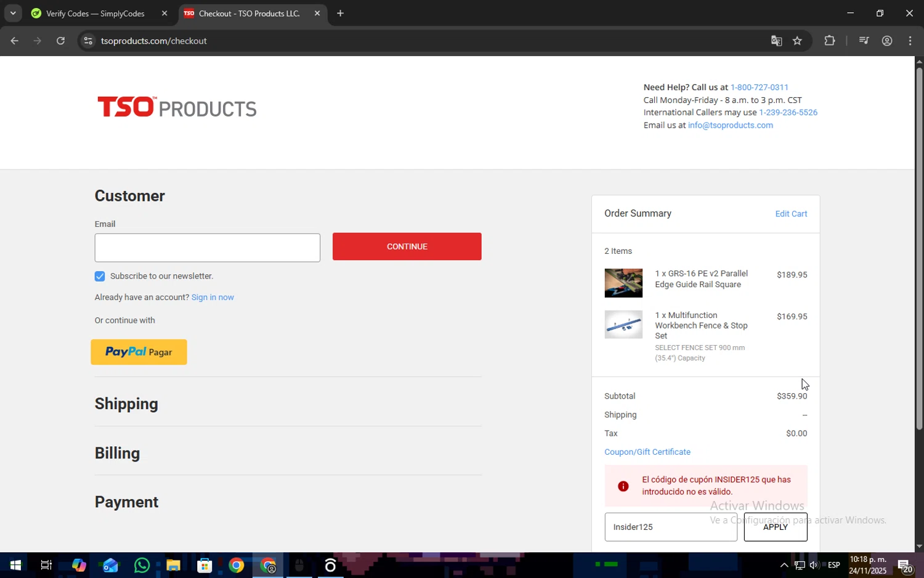The width and height of the screenshot is (924, 578).
Task: Select the Checkout - TSO Products tab
Action: pos(249,14)
